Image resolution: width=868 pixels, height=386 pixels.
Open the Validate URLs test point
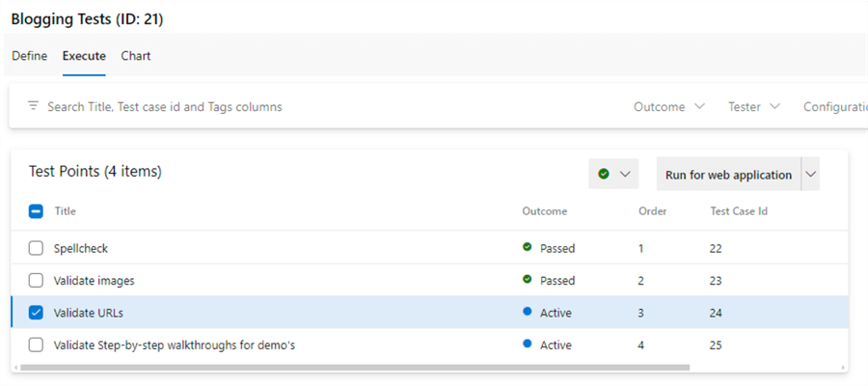(x=89, y=313)
